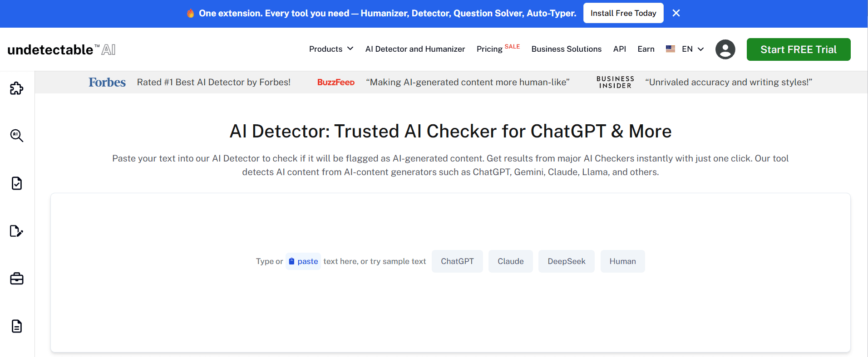Open the Earn page

coord(646,49)
